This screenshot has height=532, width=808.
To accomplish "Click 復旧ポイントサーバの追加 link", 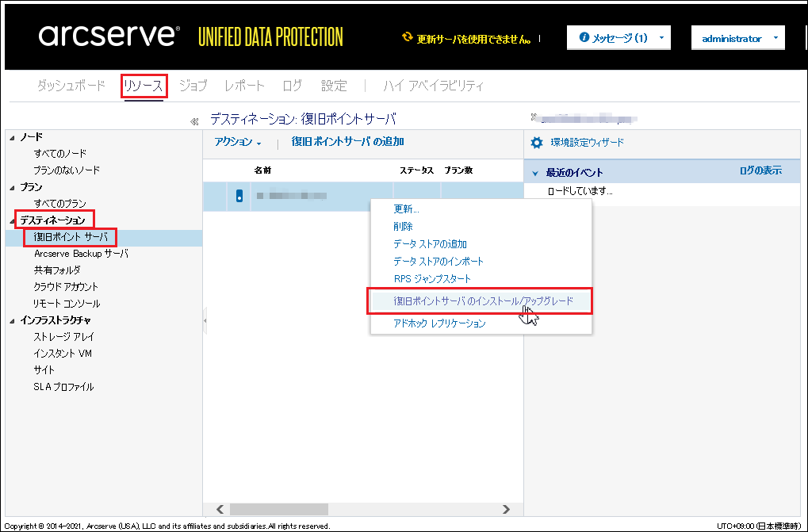I will pyautogui.click(x=348, y=142).
